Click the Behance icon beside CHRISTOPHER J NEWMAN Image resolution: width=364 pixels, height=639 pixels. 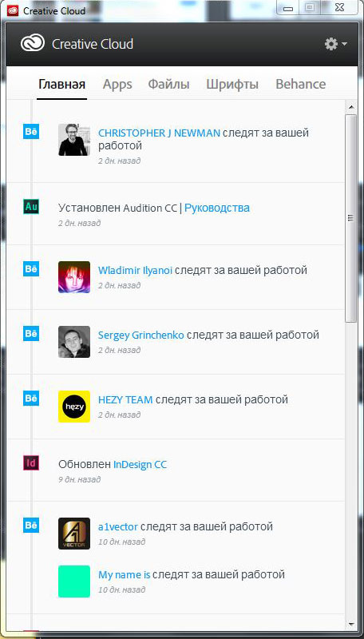(31, 132)
